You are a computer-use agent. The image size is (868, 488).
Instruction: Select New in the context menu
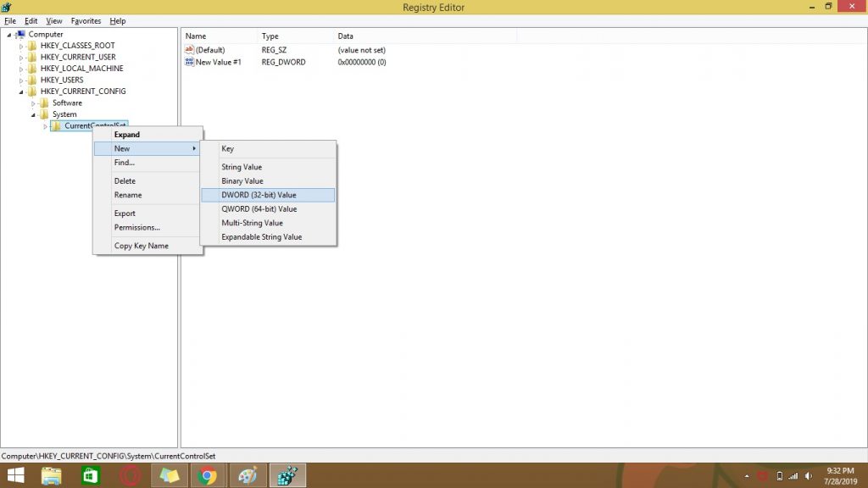(147, 148)
